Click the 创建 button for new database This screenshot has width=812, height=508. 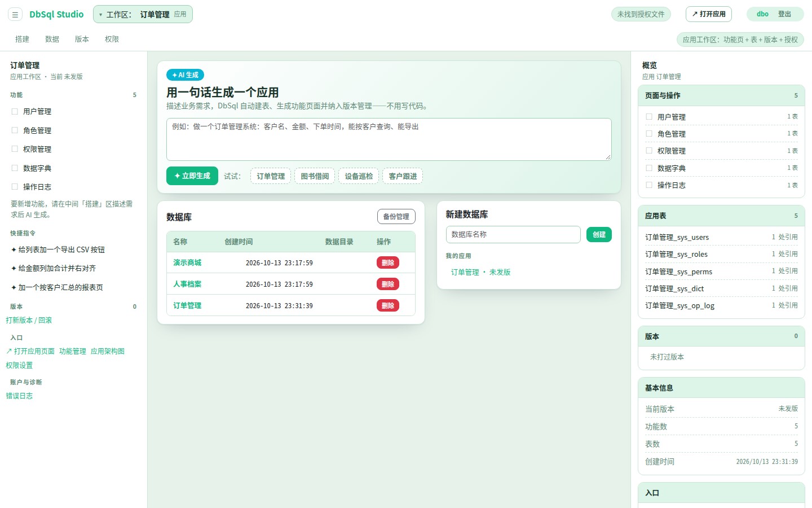(x=599, y=234)
